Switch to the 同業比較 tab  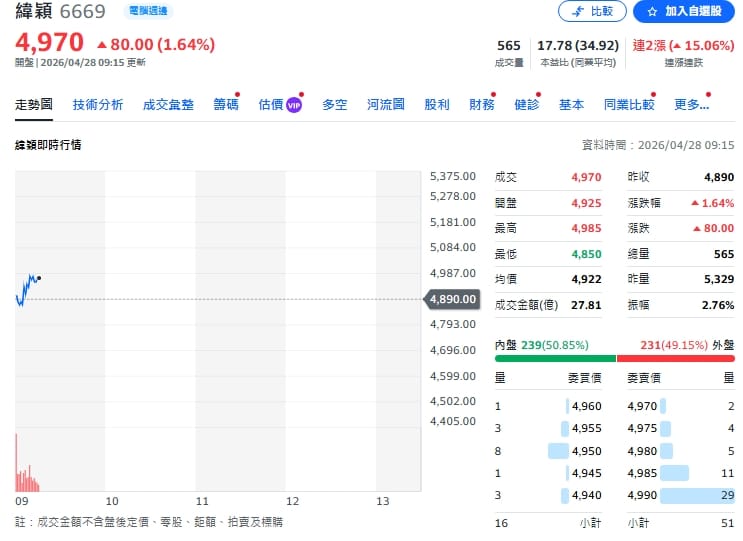629,104
